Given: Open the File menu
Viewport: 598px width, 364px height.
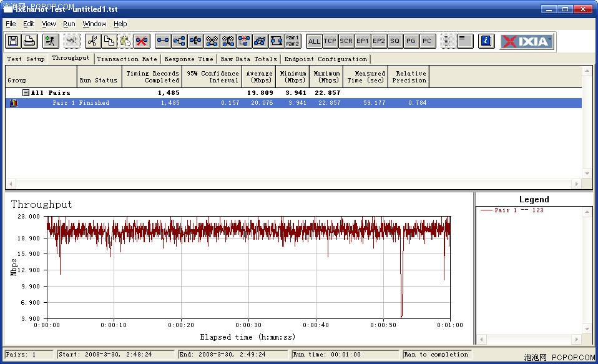Looking at the screenshot, I should (11, 24).
